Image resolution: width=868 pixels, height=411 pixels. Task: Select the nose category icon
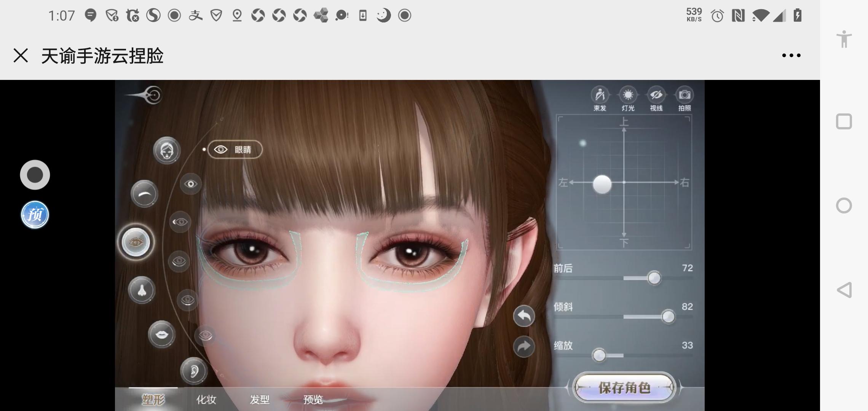pyautogui.click(x=142, y=290)
